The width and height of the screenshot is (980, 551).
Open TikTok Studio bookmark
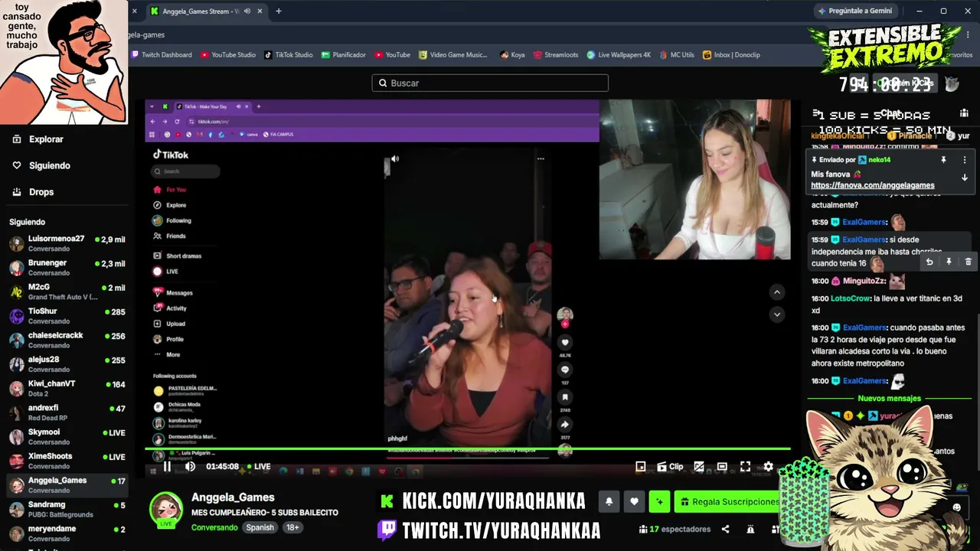[x=289, y=55]
